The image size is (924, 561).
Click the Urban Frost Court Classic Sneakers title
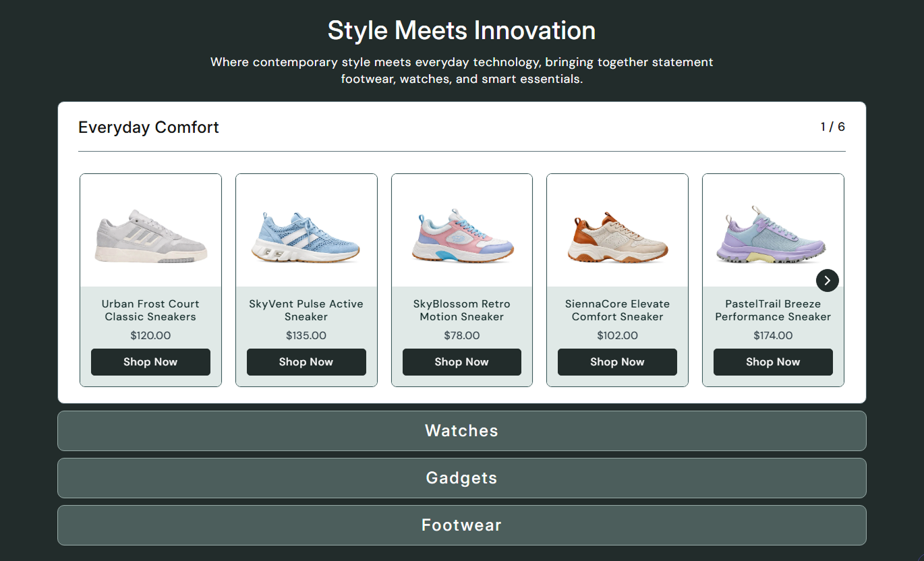(150, 310)
